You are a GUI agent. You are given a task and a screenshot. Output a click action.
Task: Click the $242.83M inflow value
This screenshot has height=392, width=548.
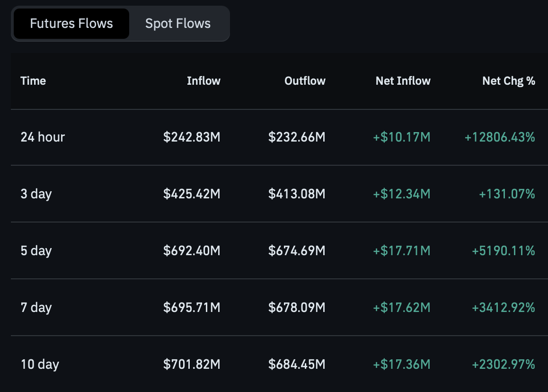(192, 137)
